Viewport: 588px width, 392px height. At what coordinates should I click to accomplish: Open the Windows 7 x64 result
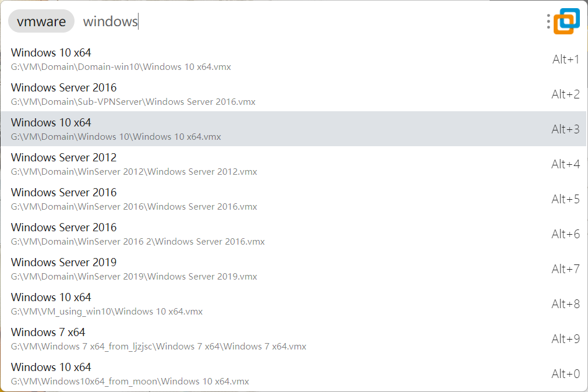293,338
